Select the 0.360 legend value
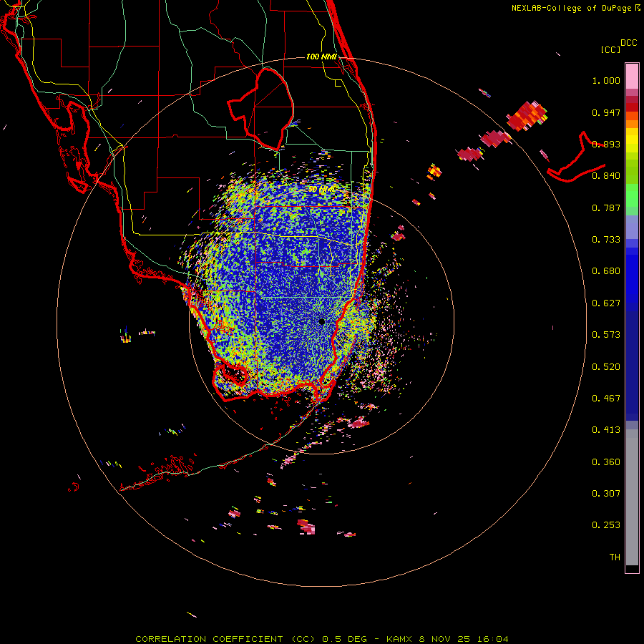The width and height of the screenshot is (644, 644). coord(606,462)
